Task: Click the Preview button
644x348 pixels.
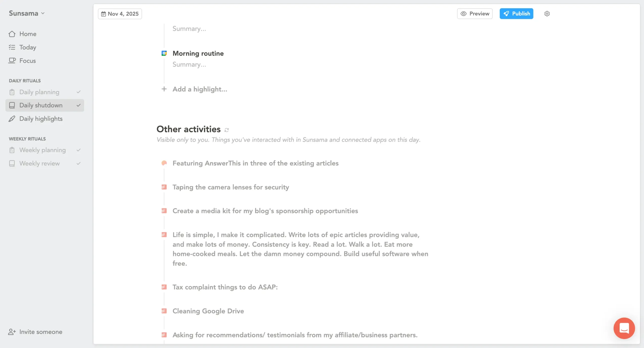Action: coord(475,14)
